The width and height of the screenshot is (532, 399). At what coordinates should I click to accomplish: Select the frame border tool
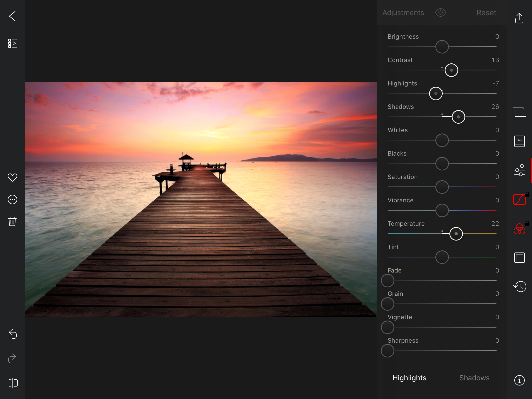(x=519, y=258)
